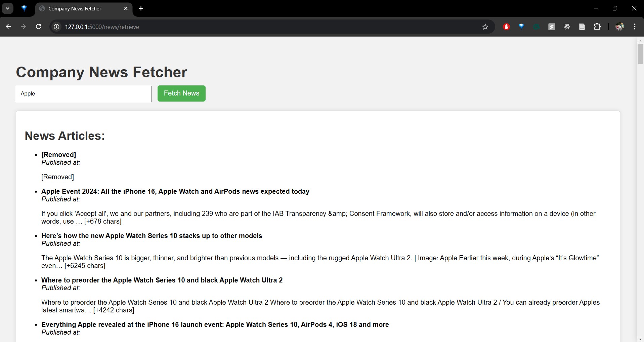The width and height of the screenshot is (644, 342).
Task: Click 'Everything Apple revealed' headline
Action: click(x=215, y=325)
